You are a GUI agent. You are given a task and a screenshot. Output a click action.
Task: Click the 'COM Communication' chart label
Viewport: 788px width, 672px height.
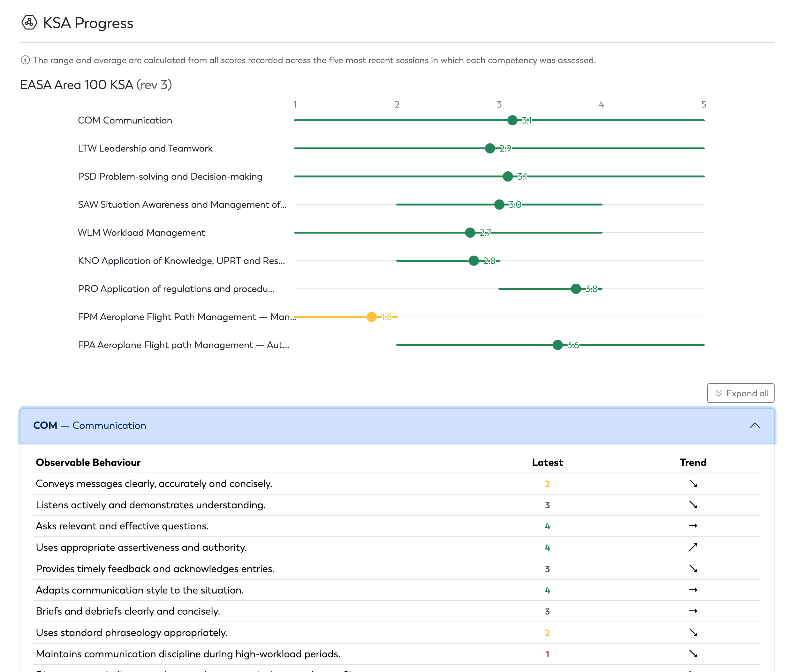coord(125,121)
